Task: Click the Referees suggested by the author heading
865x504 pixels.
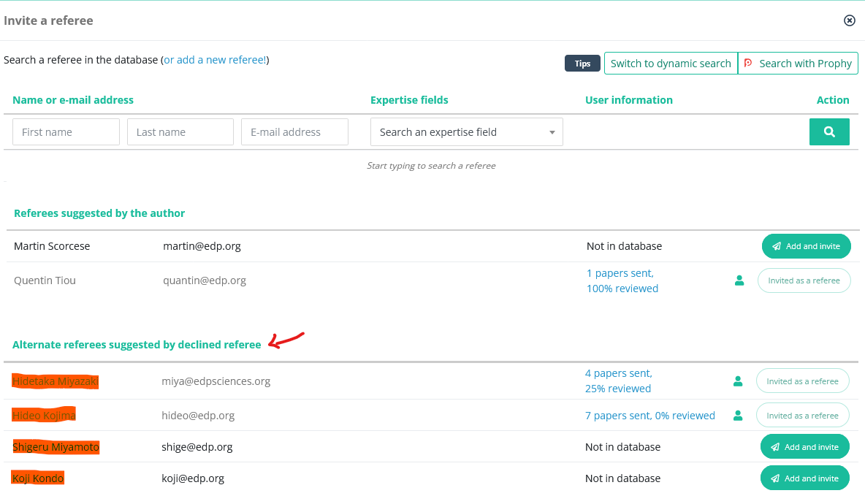Action: 99,213
